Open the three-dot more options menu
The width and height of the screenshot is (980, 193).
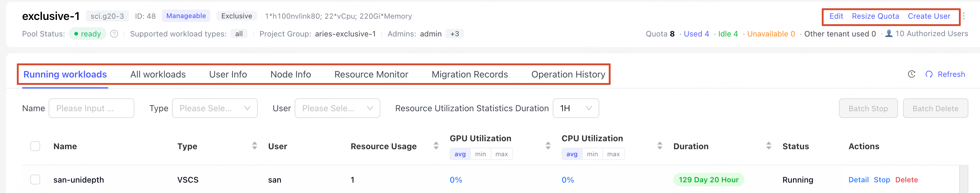pos(964,16)
